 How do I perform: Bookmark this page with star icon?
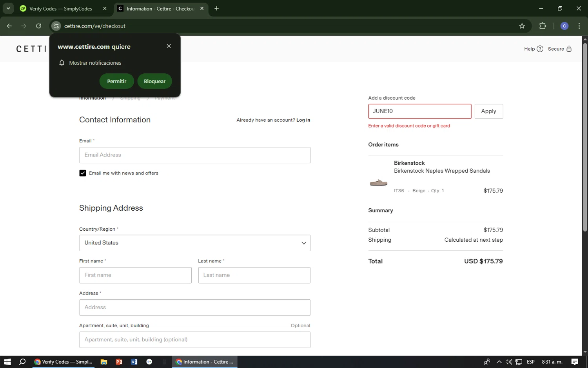522,26
